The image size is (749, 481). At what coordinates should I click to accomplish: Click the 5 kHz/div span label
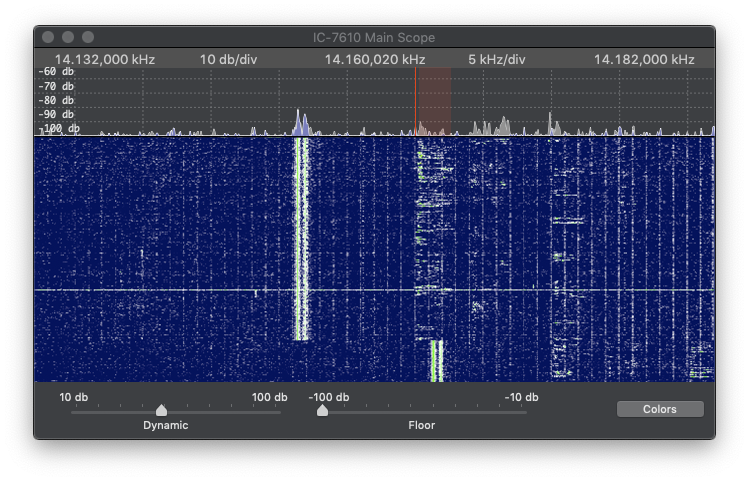tap(497, 59)
